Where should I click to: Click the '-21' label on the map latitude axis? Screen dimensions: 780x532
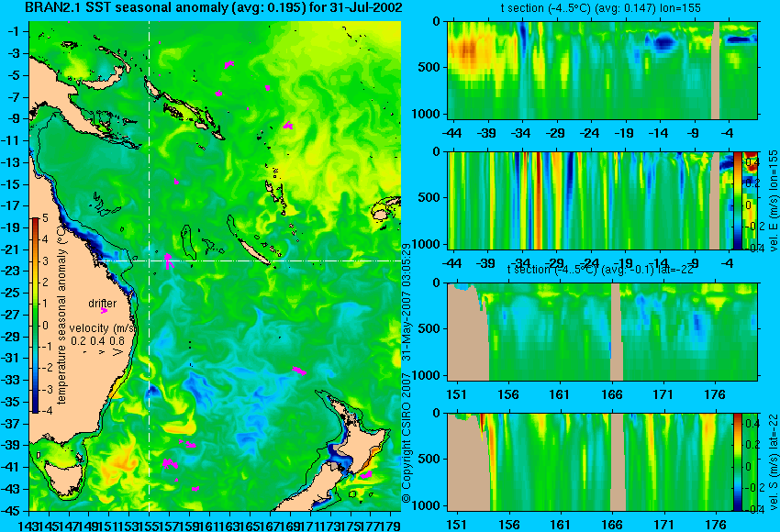click(x=12, y=249)
